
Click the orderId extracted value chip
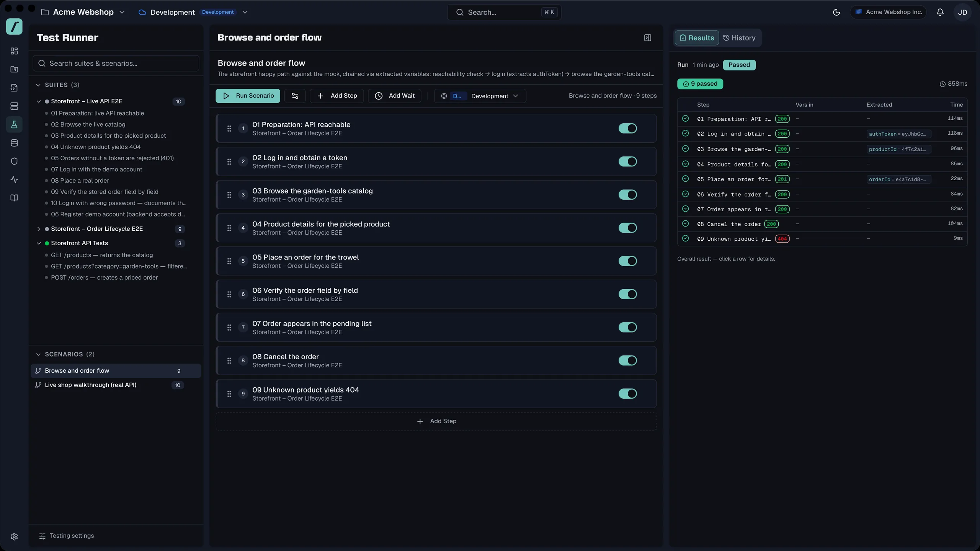click(899, 179)
